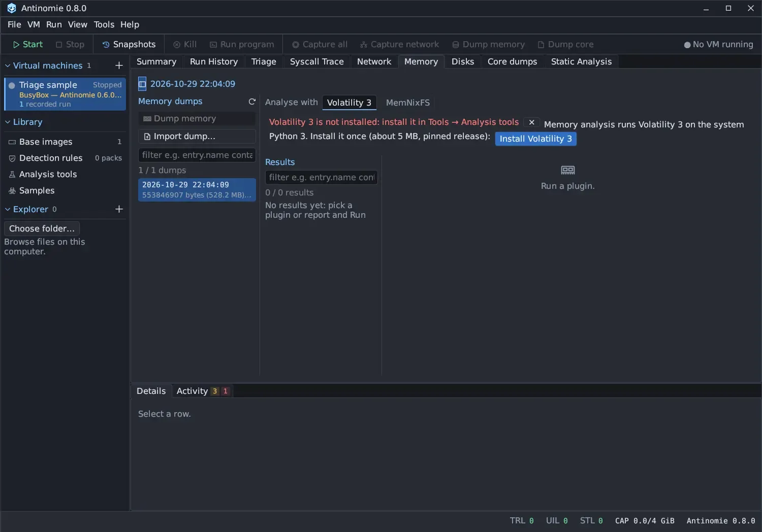The image size is (762, 532).
Task: Switch to the Triage tab
Action: 264,61
